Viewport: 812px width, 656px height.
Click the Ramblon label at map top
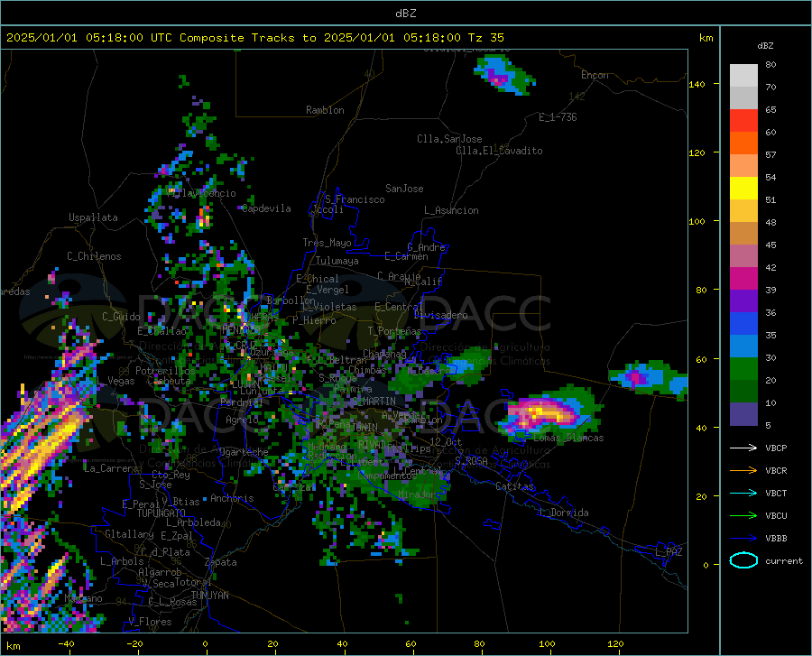tap(325, 110)
